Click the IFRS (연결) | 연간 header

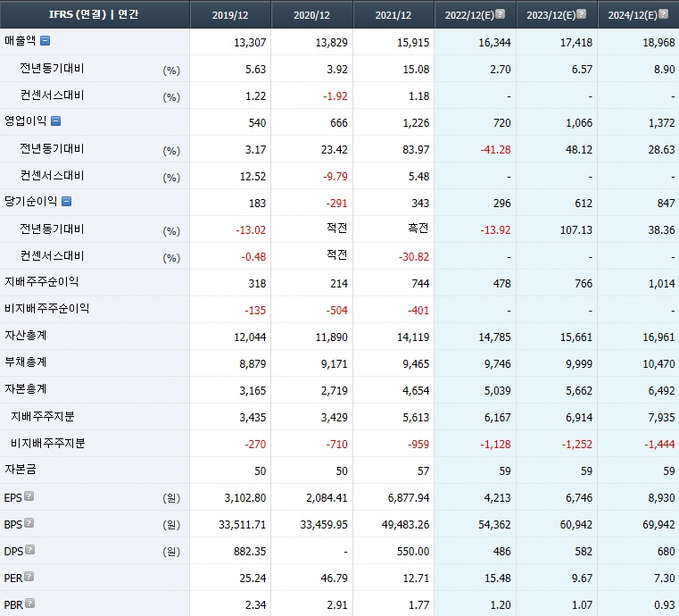click(x=94, y=14)
